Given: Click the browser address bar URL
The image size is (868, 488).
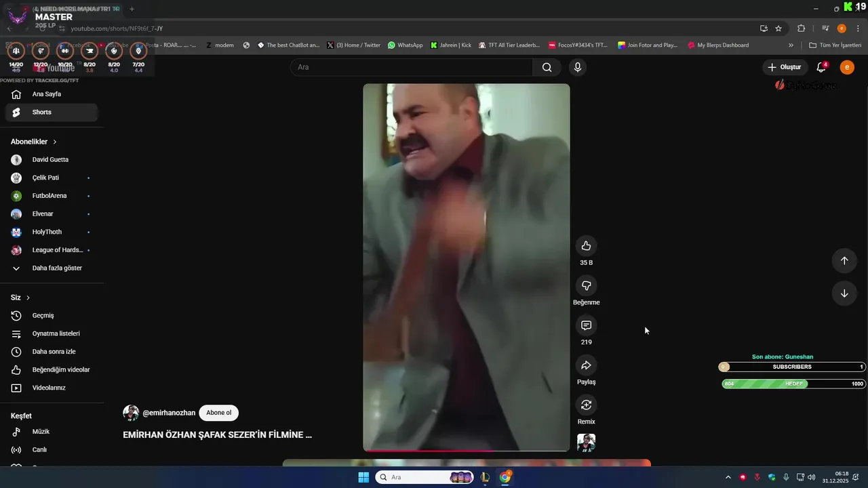Looking at the screenshot, I should tap(117, 28).
